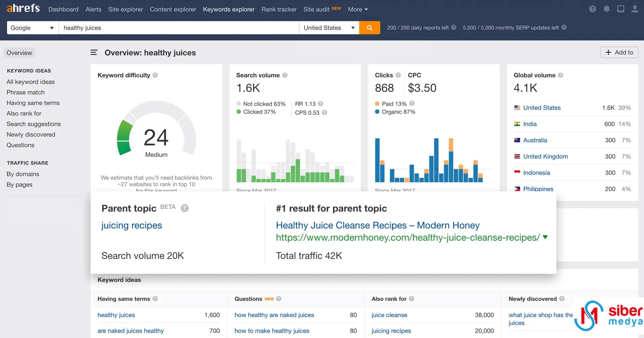Open Phrase match in sidebar

(25, 92)
